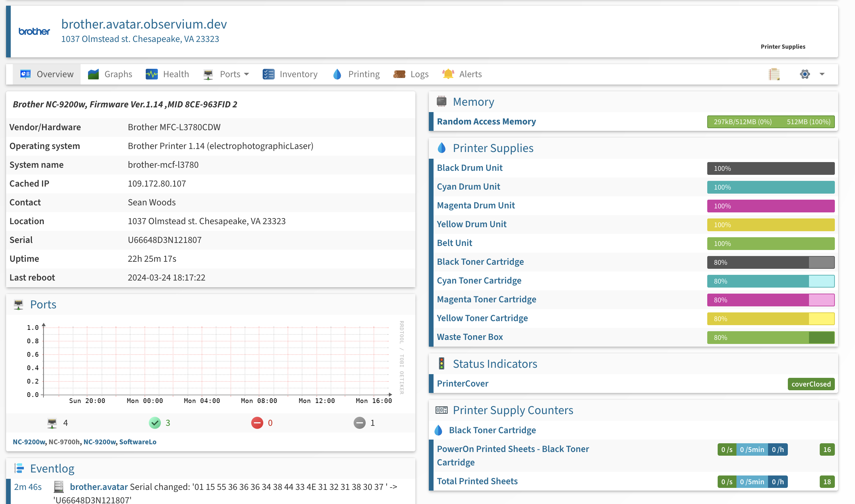Click the Ports network icon in navbar
The height and width of the screenshot is (504, 855).
pyautogui.click(x=208, y=74)
